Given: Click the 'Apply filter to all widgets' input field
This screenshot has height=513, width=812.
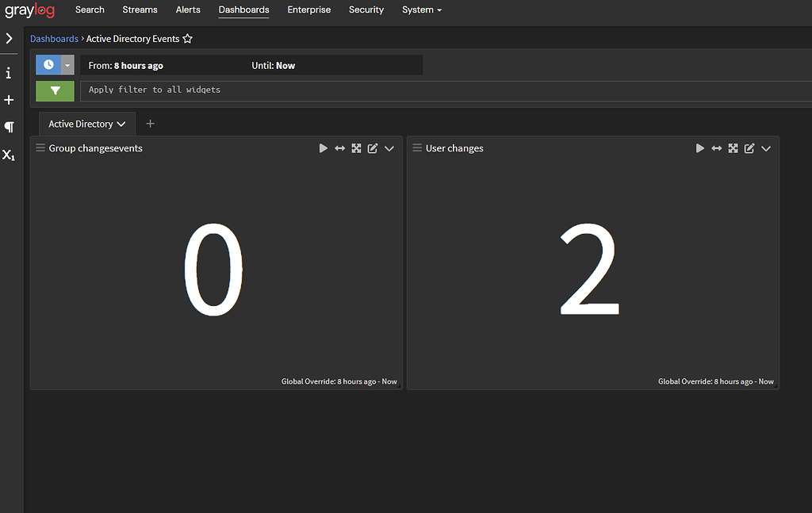Looking at the screenshot, I should pos(238,90).
